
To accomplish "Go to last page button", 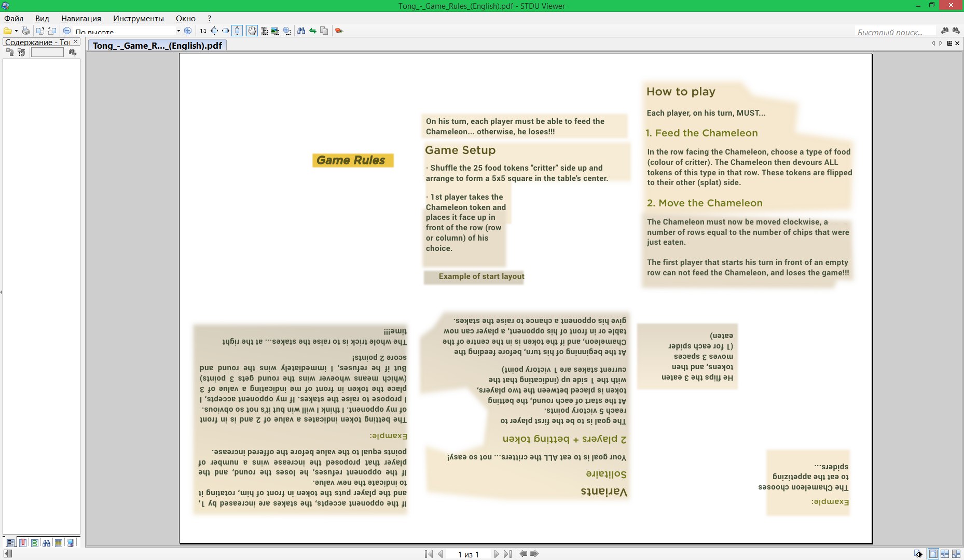I will [x=508, y=554].
